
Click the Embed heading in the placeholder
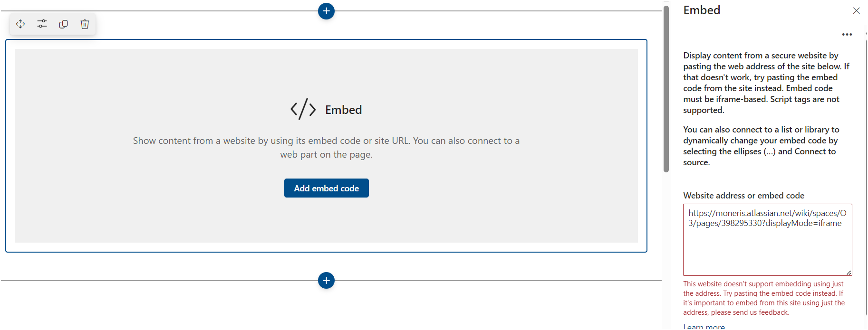[343, 109]
